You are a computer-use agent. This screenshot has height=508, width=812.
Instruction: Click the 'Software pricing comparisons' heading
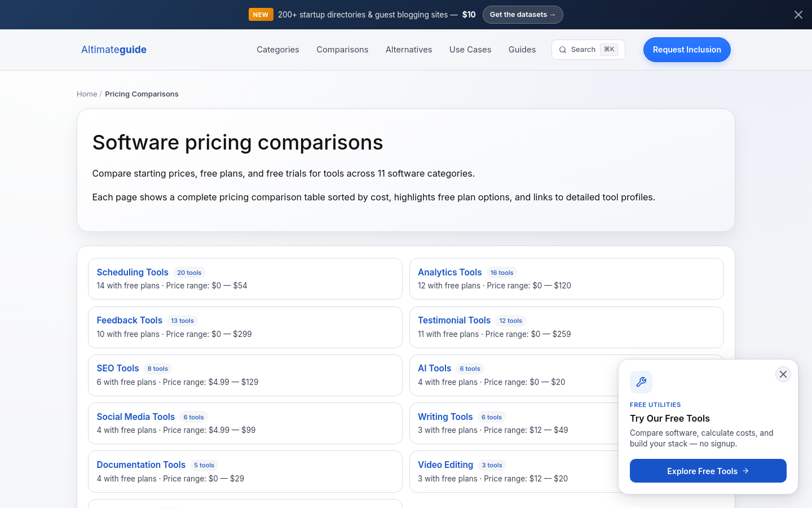237,142
